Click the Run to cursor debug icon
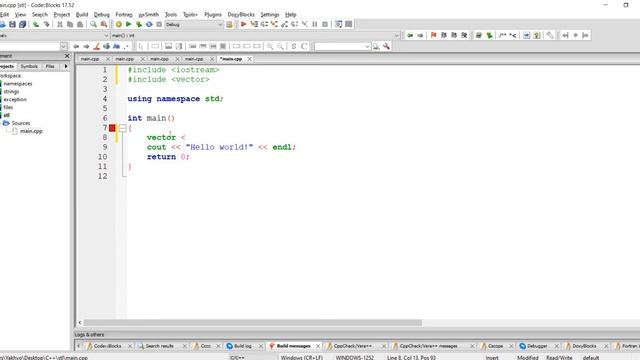Screen dimensions: 640x360 click(254, 24)
